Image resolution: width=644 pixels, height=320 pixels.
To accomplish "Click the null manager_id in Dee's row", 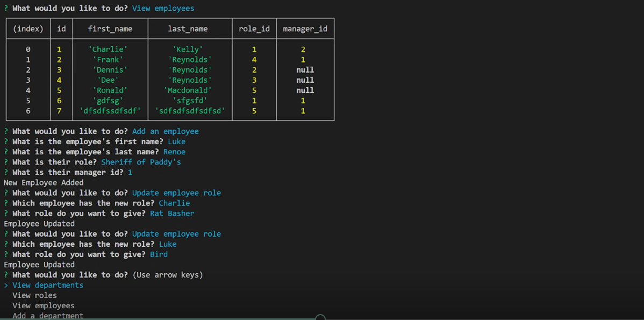I will (x=305, y=80).
